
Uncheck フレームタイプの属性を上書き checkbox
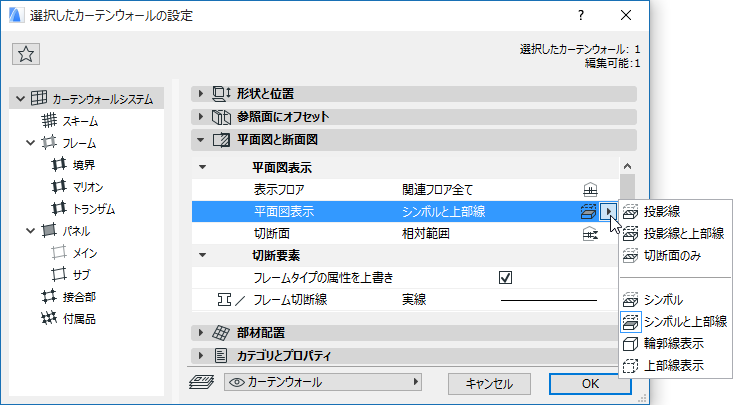(505, 278)
